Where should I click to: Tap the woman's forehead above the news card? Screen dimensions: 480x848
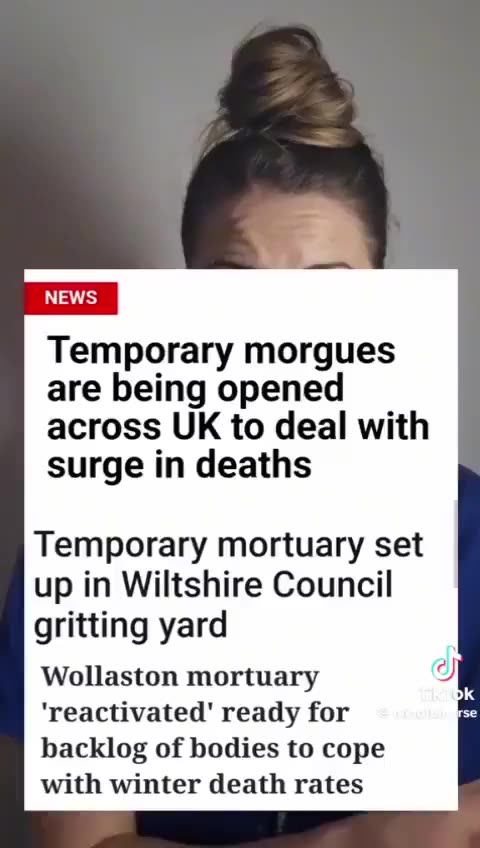tap(286, 227)
